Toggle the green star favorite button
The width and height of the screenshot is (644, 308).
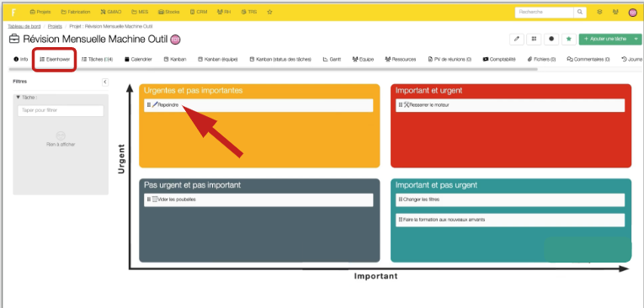[x=569, y=39]
